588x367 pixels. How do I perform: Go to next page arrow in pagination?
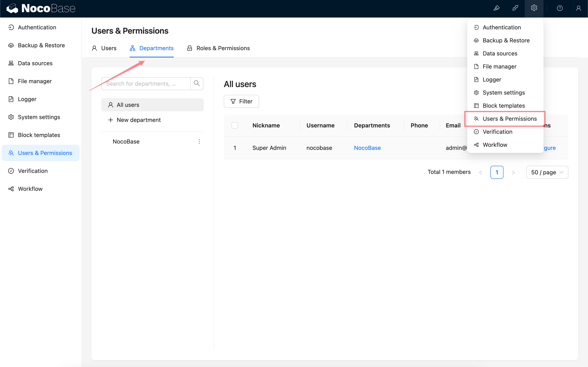point(513,172)
